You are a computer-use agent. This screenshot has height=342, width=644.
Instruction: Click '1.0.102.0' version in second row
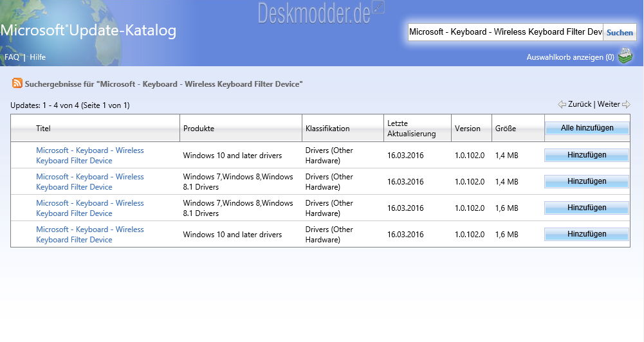pos(470,182)
